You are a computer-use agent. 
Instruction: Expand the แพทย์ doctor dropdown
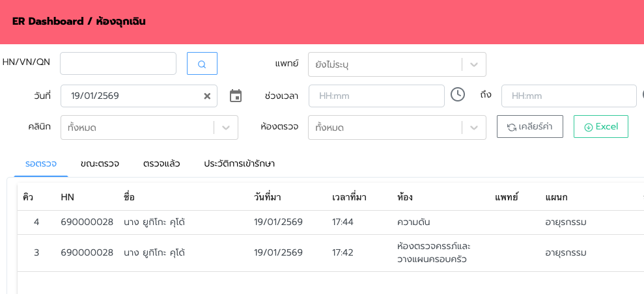click(473, 64)
